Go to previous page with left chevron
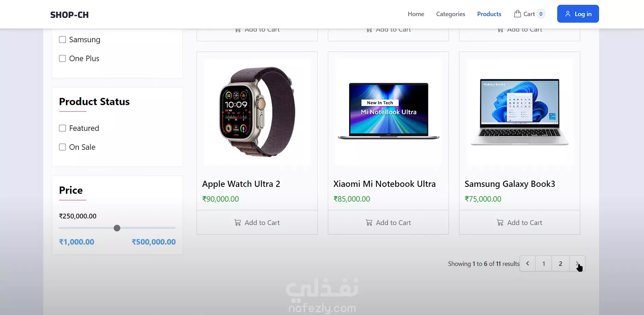The image size is (644, 315). 528,263
